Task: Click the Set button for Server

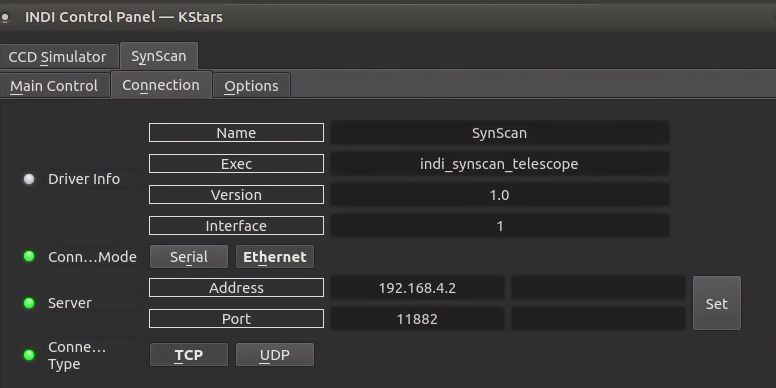Action: [x=717, y=303]
